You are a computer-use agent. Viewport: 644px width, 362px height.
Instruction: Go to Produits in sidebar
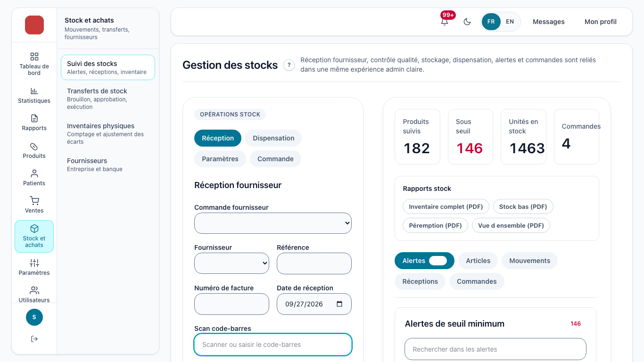tap(34, 150)
